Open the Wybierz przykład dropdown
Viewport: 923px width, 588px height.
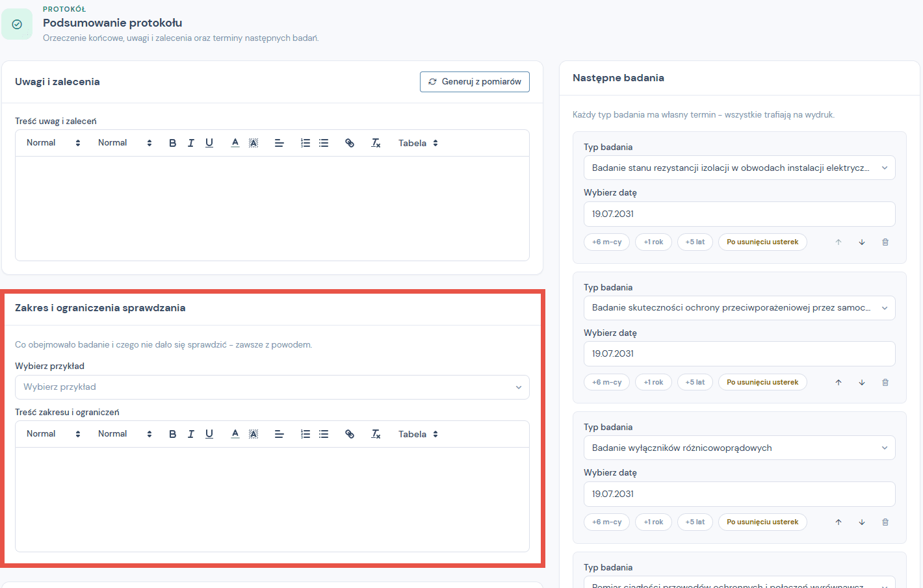(x=272, y=387)
